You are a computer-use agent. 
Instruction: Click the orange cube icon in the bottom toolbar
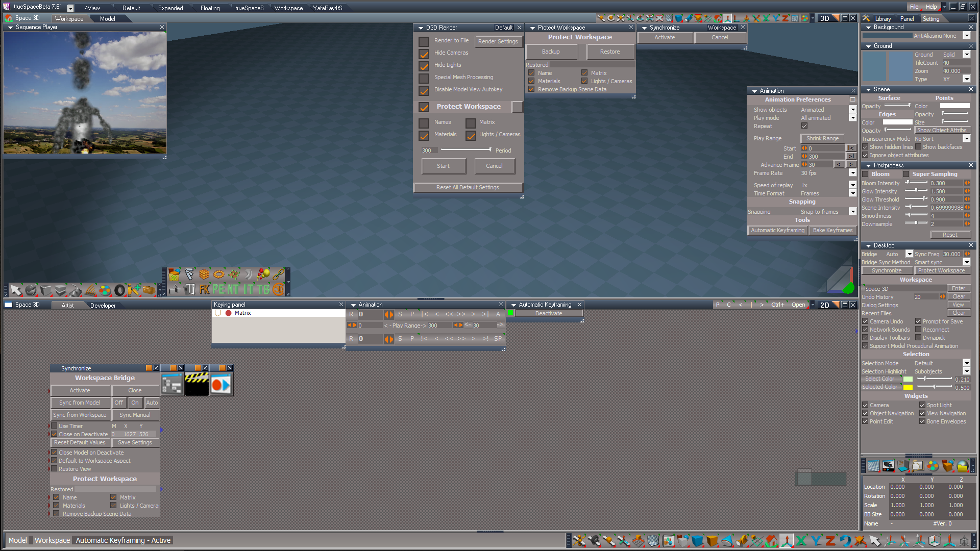[713, 541]
